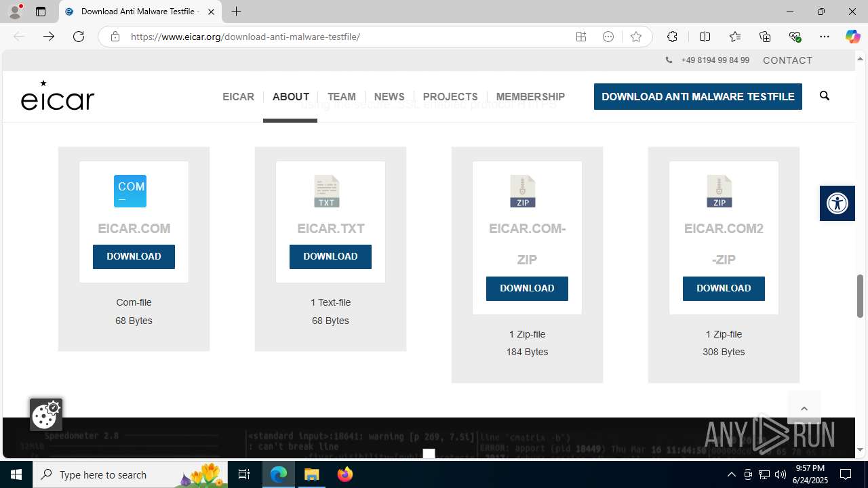Open the Copilot sidebar icon

coord(852,37)
